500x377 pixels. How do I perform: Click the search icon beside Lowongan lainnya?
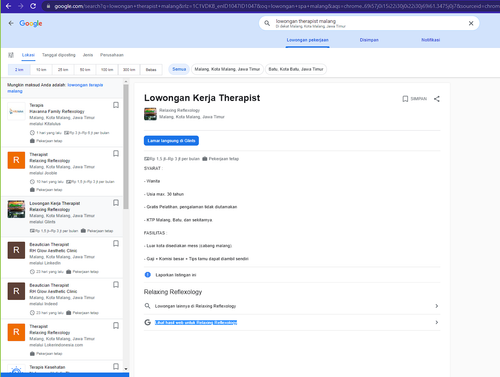coord(147,306)
